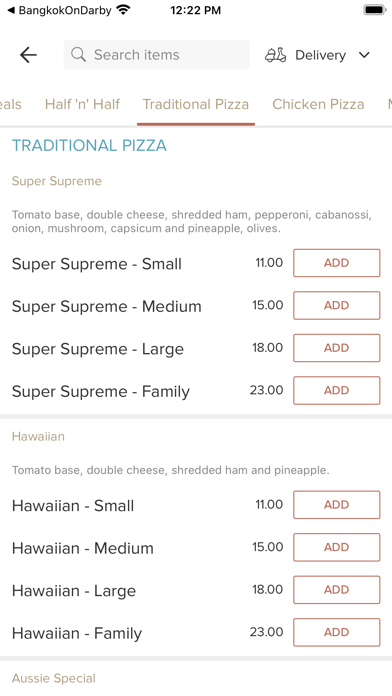Viewport: 392px width, 696px height.
Task: Add Super Supreme Medium to order
Action: [337, 305]
